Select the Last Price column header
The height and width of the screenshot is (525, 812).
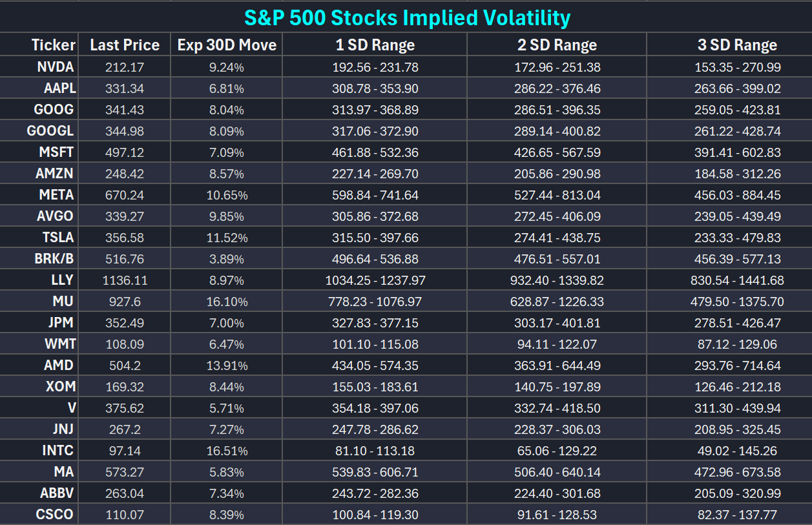coord(125,45)
